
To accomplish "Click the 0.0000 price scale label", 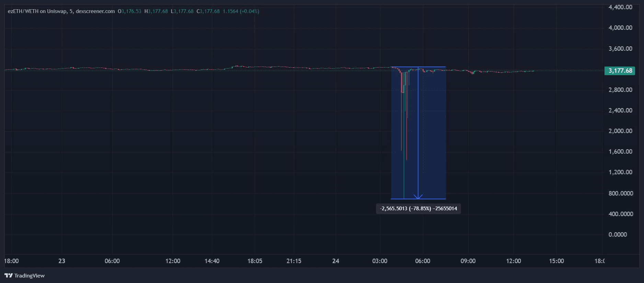I will tap(618, 235).
